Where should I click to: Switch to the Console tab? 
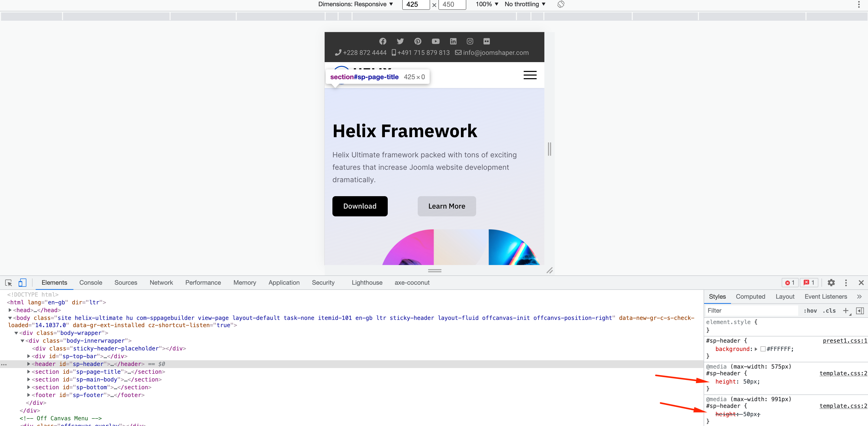click(x=90, y=283)
